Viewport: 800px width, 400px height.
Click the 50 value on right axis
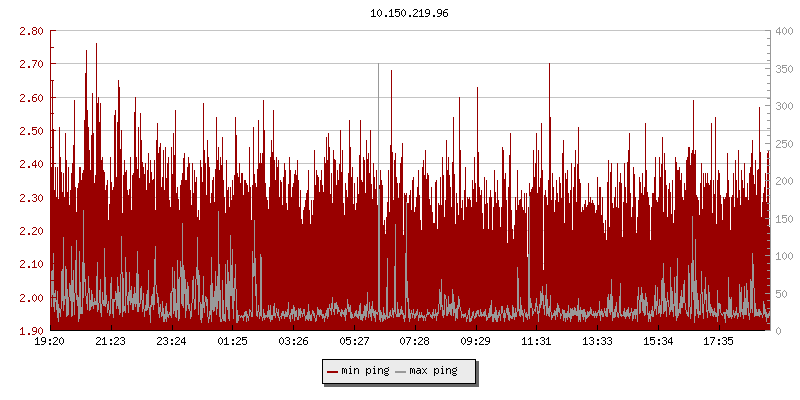point(780,293)
